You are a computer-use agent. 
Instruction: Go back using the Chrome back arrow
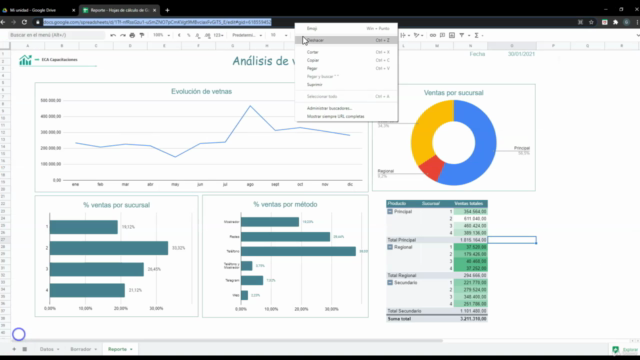(3, 22)
